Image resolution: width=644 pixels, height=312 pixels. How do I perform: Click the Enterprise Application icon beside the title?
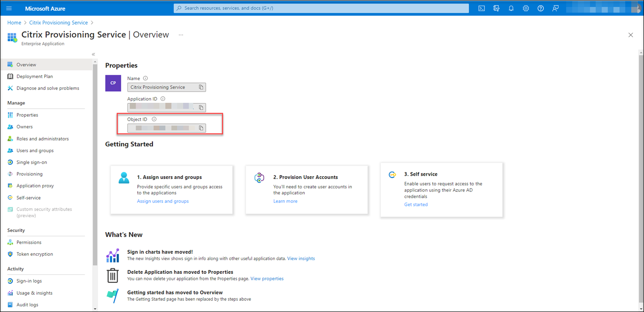(12, 38)
